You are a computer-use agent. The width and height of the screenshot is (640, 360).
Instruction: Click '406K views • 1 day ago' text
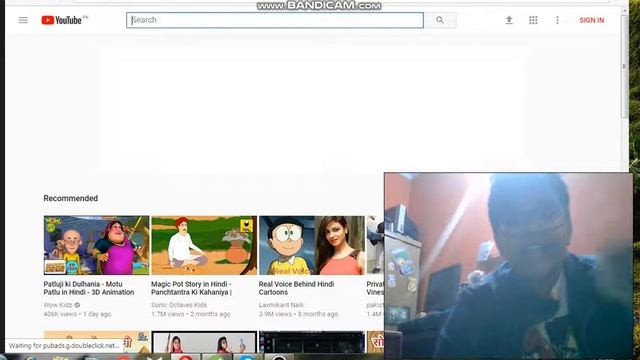click(x=77, y=314)
